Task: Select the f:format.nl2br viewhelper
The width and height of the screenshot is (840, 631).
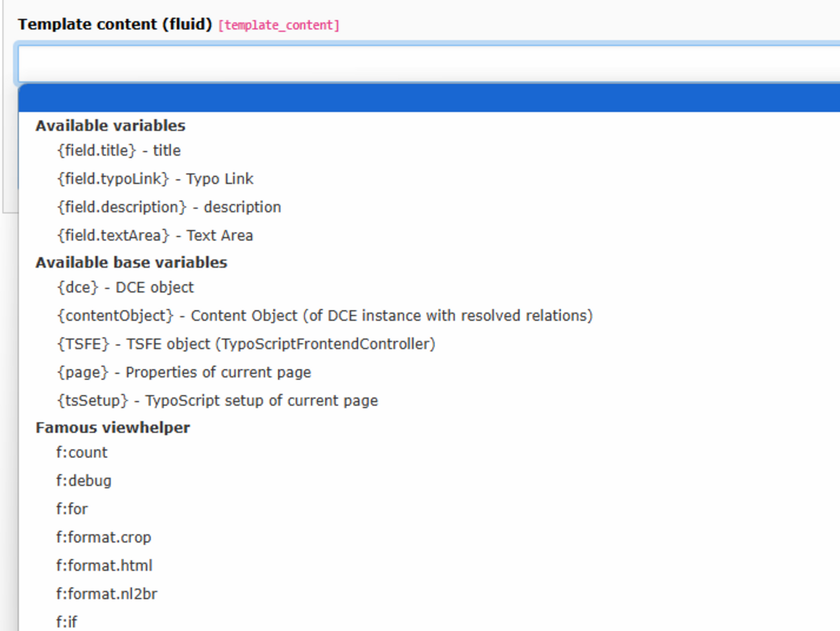Action: pyautogui.click(x=429, y=595)
